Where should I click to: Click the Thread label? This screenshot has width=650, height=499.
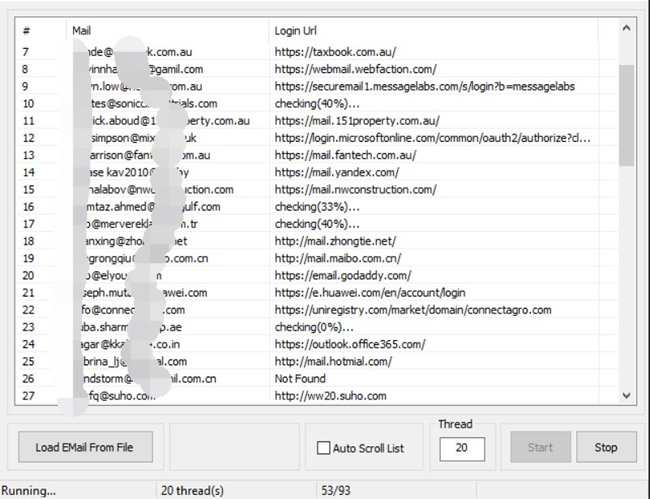point(455,424)
